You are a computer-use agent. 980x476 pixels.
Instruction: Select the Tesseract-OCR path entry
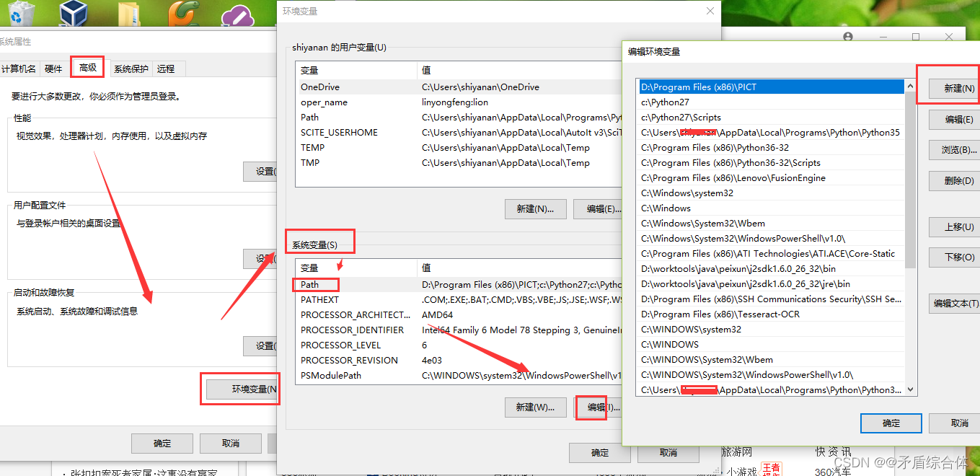tap(771, 314)
